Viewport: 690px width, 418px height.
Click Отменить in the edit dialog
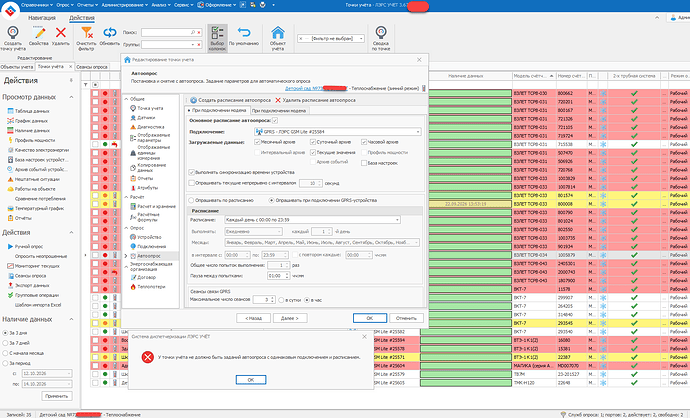[406, 318]
